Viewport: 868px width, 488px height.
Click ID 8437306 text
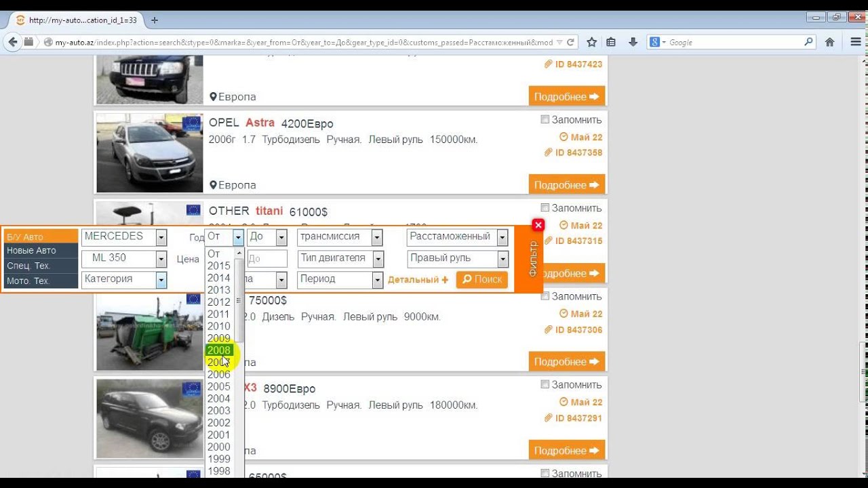pyautogui.click(x=578, y=329)
